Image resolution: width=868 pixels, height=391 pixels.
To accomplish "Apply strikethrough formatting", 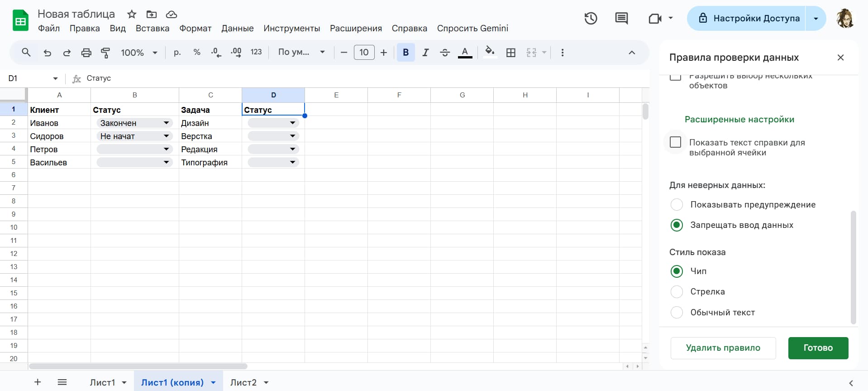I will (445, 53).
